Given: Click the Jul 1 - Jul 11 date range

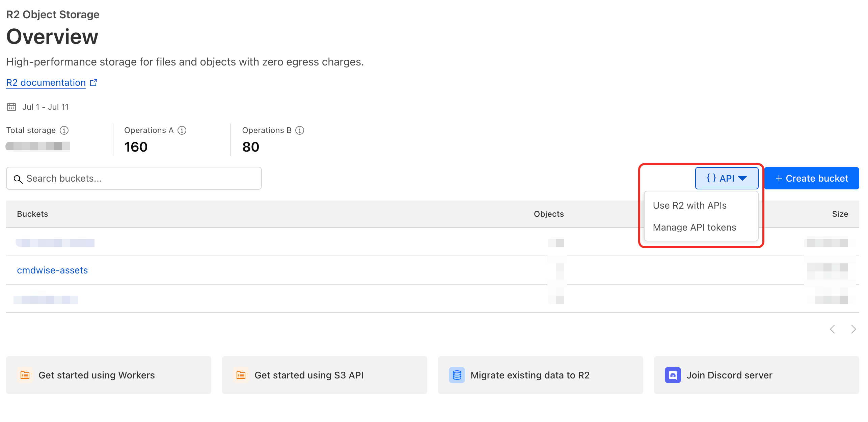Looking at the screenshot, I should click(46, 107).
